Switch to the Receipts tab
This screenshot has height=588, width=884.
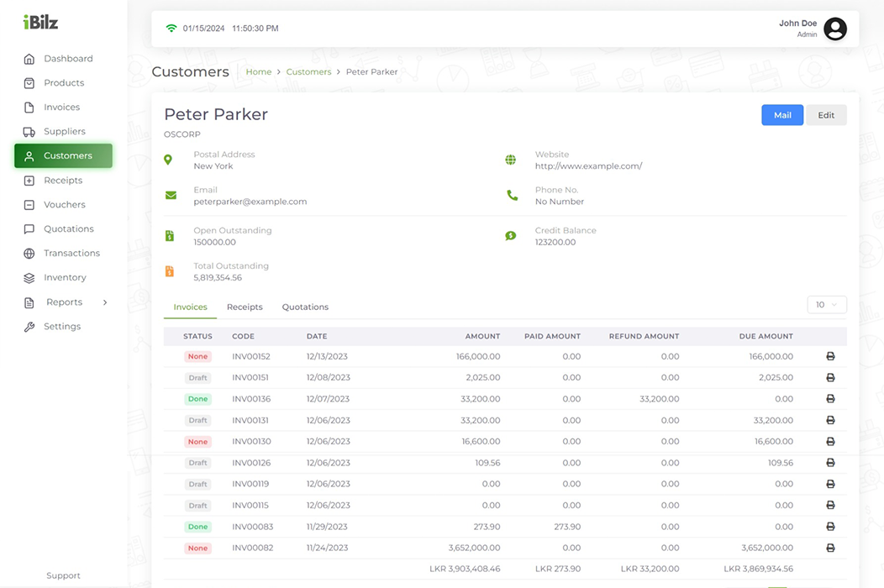245,307
